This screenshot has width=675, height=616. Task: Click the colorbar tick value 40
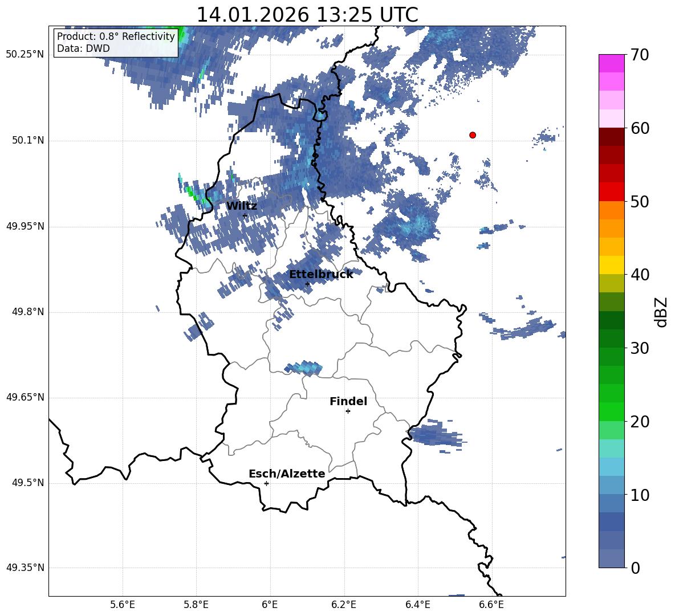click(640, 275)
